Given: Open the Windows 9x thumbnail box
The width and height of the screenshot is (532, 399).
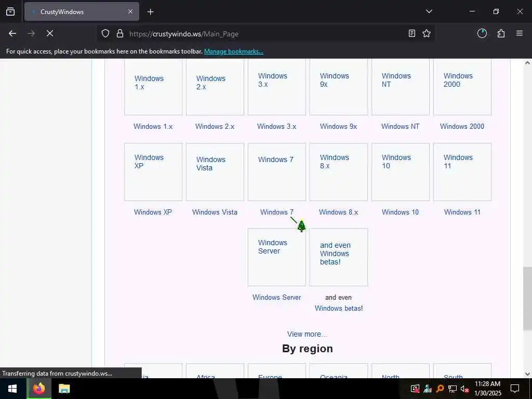Looking at the screenshot, I should pyautogui.click(x=339, y=87).
